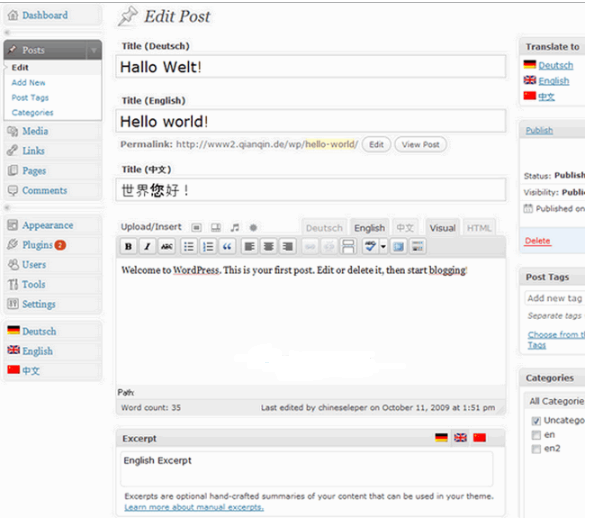
Task: Select UK flag in Excerpt header
Action: point(460,438)
